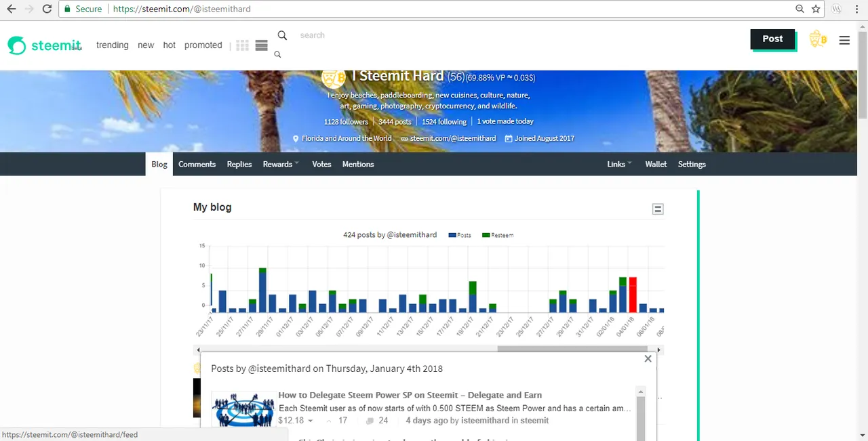Open the Wallet tab
This screenshot has width=868, height=441.
[x=656, y=164]
